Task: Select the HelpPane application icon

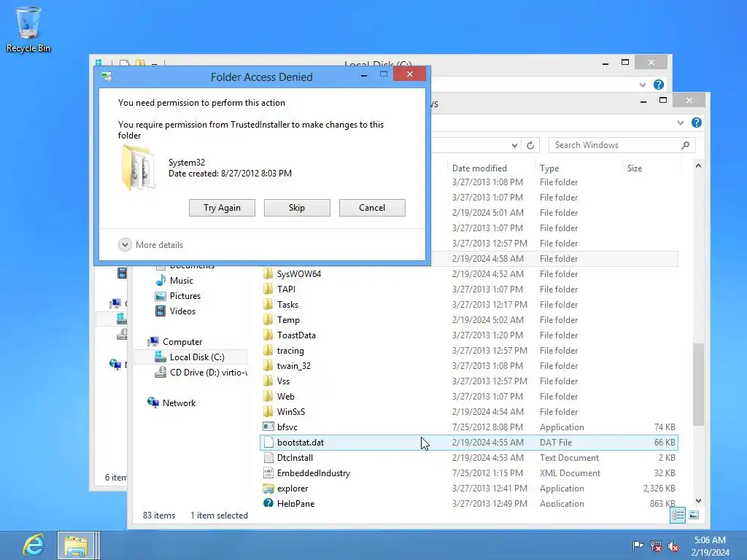Action: [268, 503]
